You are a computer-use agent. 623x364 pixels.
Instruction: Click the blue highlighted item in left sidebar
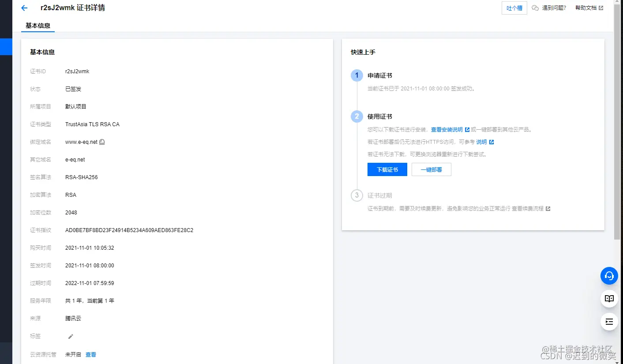tap(6, 47)
